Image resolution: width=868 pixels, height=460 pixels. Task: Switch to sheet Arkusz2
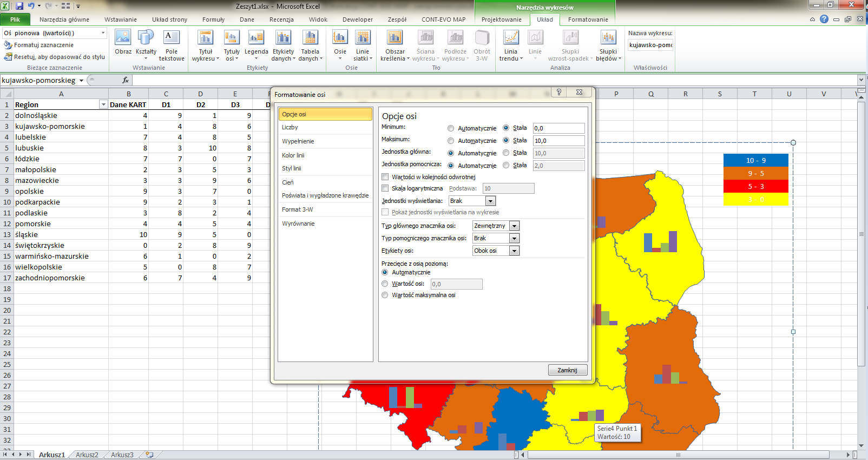click(87, 455)
